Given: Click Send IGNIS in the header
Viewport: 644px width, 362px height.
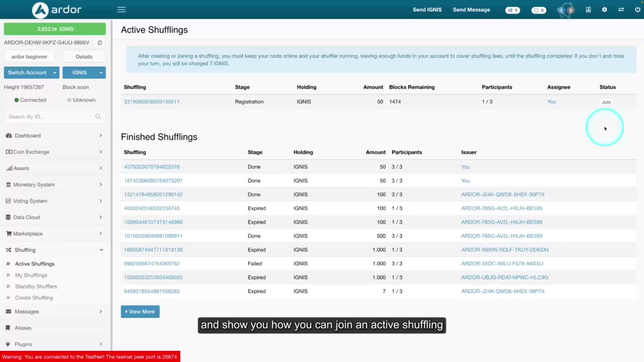Looking at the screenshot, I should (x=427, y=10).
